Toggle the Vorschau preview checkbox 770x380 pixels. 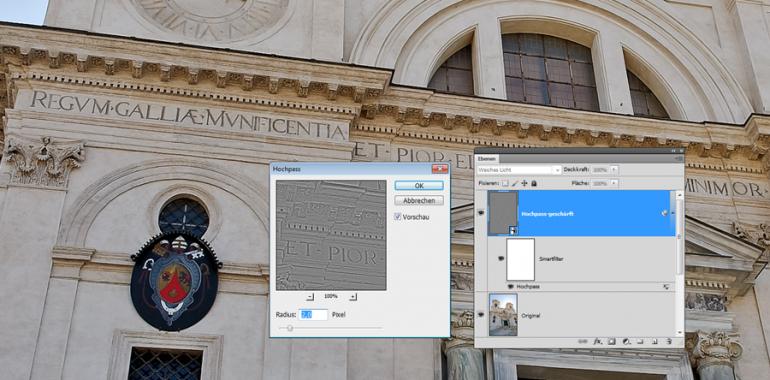pyautogui.click(x=398, y=217)
